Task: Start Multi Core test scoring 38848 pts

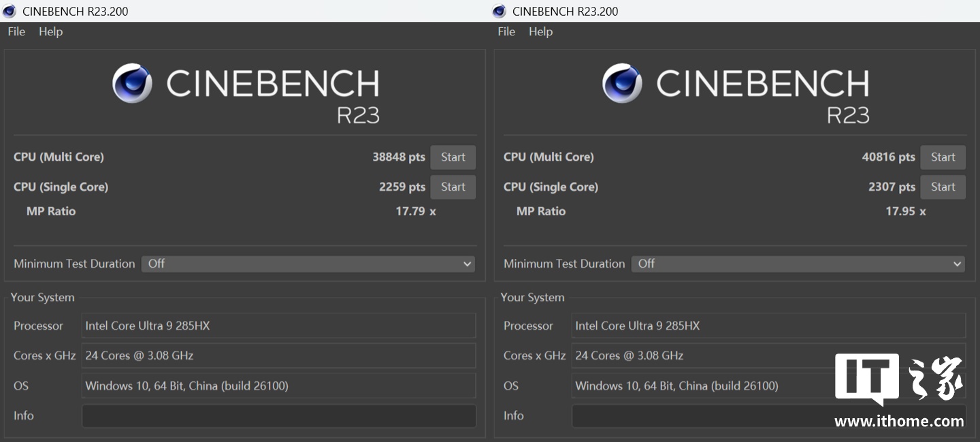Action: coord(453,157)
